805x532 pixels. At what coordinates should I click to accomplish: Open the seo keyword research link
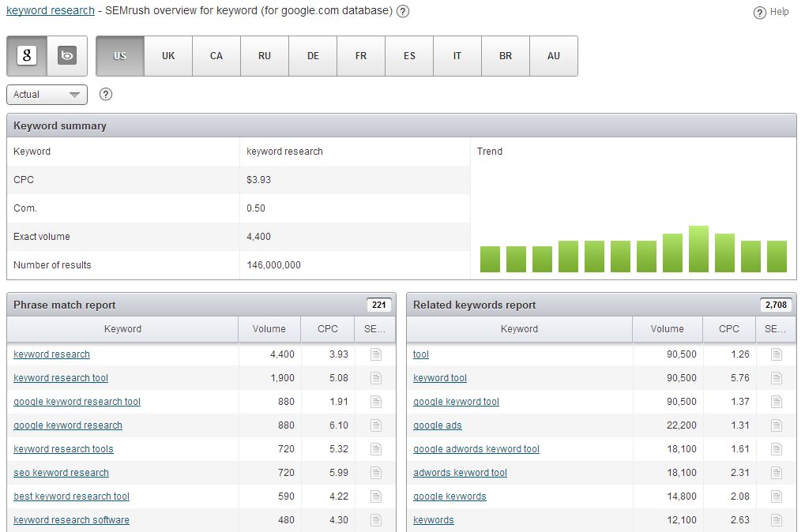[61, 473]
